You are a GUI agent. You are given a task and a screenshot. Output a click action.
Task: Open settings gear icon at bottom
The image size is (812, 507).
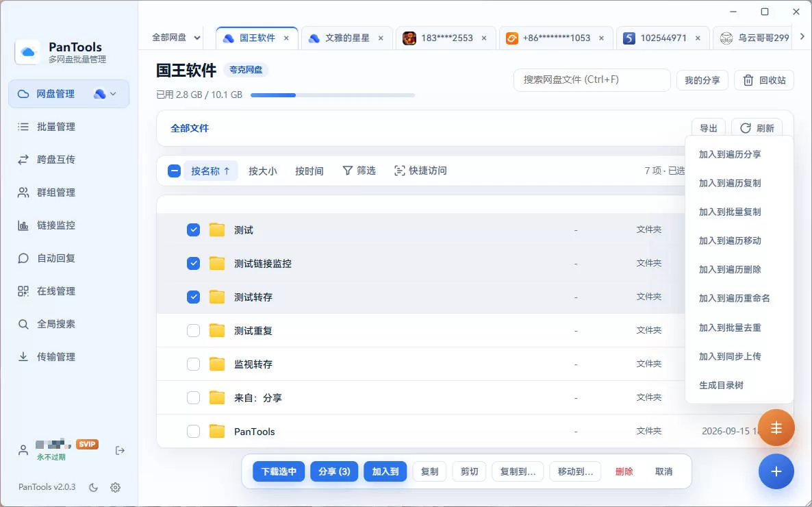(x=116, y=487)
